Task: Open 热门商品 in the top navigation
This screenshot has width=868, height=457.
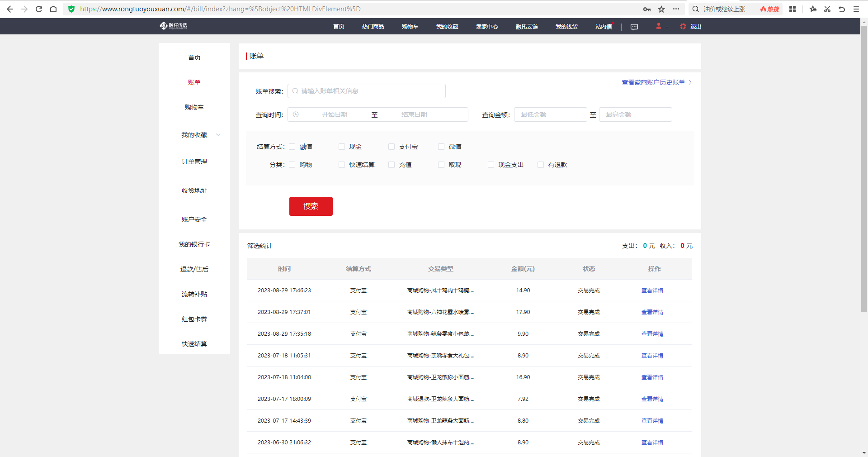Action: point(373,27)
